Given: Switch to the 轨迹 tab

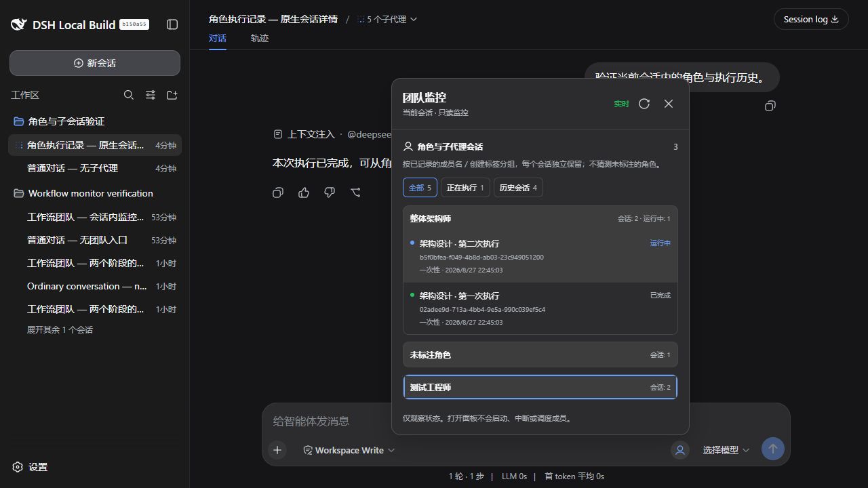Looking at the screenshot, I should [260, 38].
